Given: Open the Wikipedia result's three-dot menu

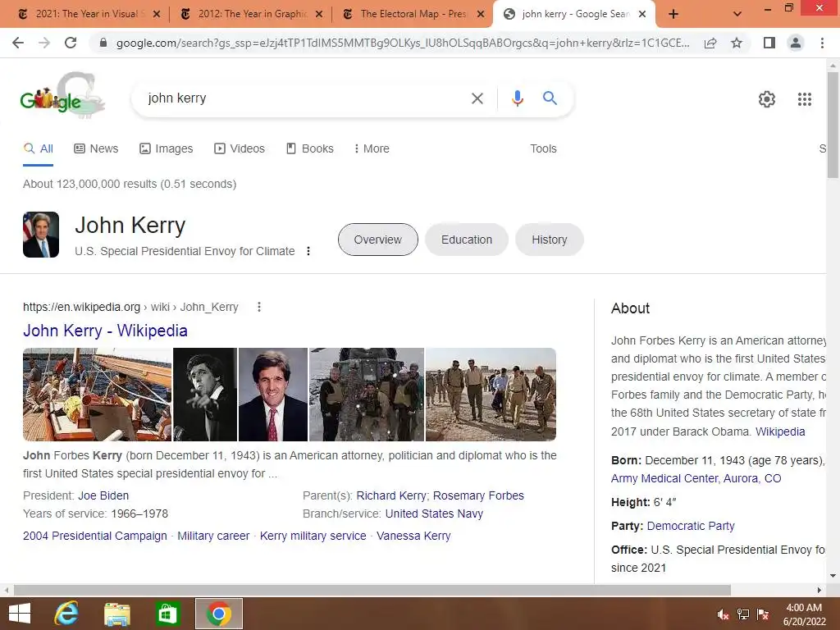Looking at the screenshot, I should [258, 307].
